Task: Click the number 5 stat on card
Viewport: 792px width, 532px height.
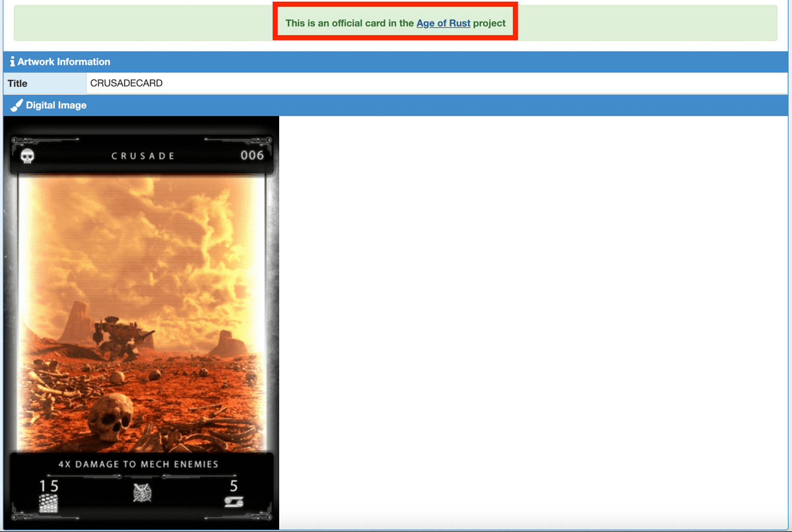Action: click(x=234, y=486)
